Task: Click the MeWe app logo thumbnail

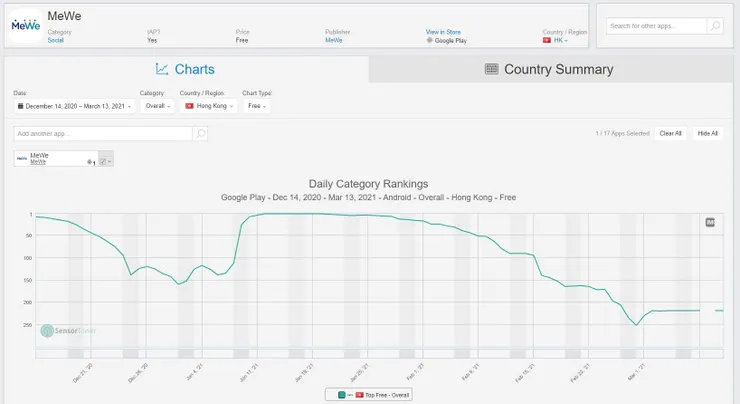Action: point(25,25)
